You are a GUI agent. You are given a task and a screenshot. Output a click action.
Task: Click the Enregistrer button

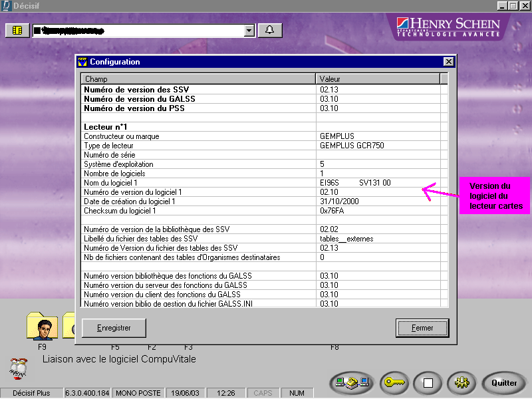coord(114,328)
